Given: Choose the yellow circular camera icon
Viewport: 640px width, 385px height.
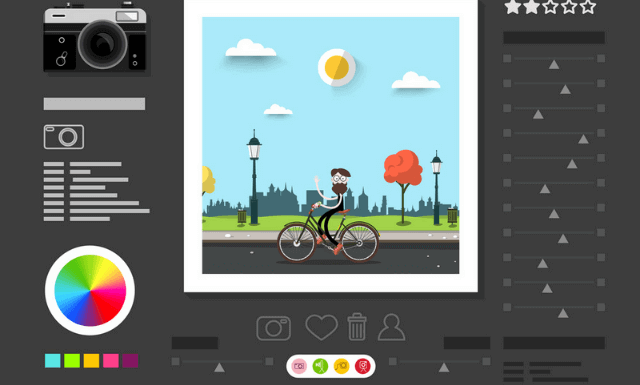Looking at the screenshot, I should (x=341, y=366).
